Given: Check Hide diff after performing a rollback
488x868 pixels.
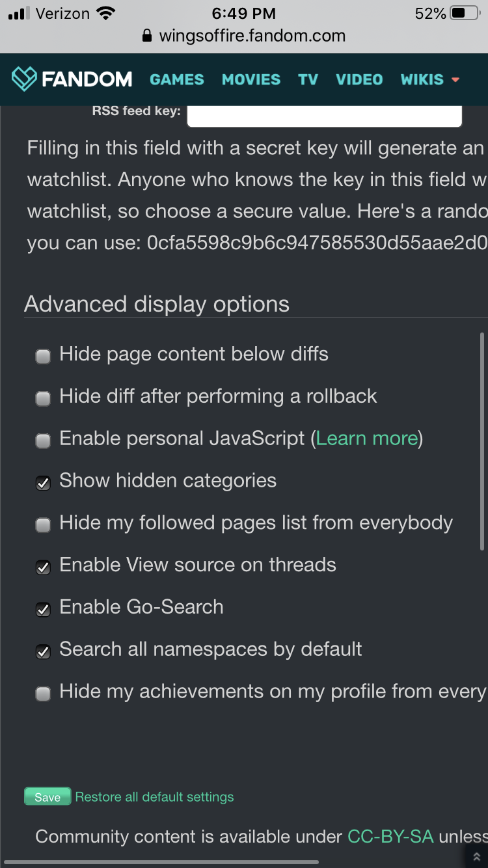Looking at the screenshot, I should click(43, 398).
